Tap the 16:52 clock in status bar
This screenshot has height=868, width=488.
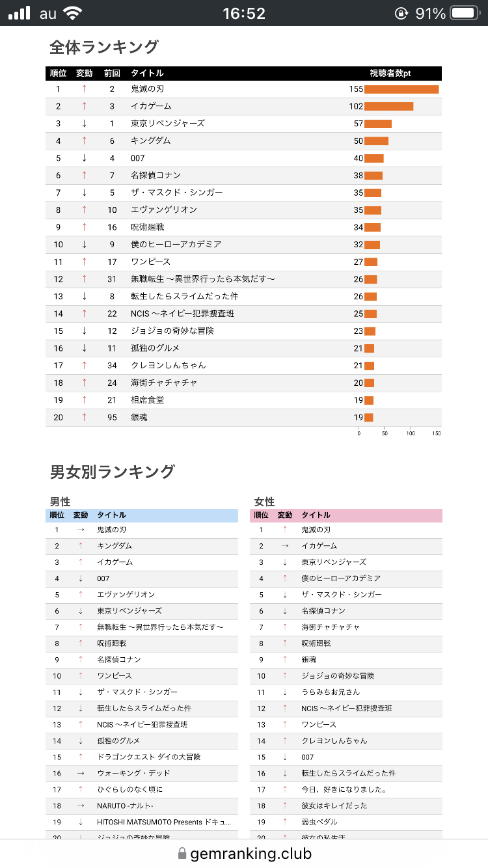[x=244, y=13]
